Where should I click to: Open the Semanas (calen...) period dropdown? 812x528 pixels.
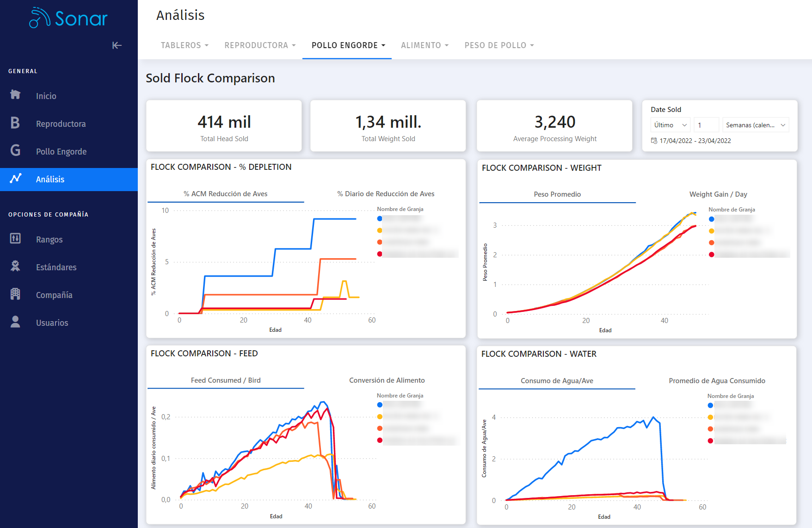click(x=756, y=125)
